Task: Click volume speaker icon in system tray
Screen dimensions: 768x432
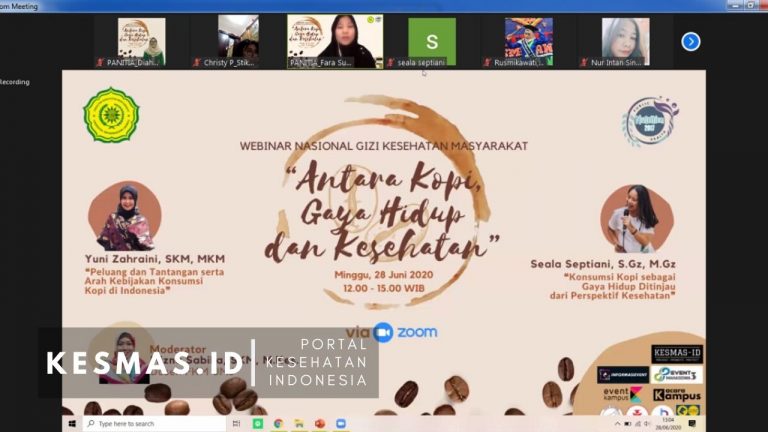Action: [x=647, y=424]
